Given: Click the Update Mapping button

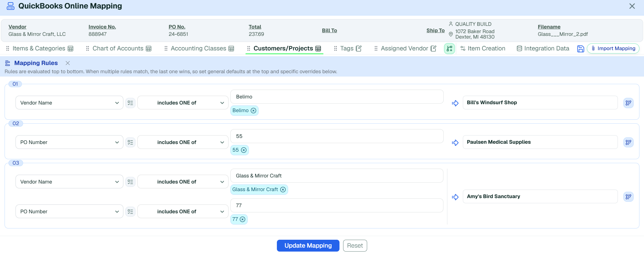Looking at the screenshot, I should (x=308, y=245).
